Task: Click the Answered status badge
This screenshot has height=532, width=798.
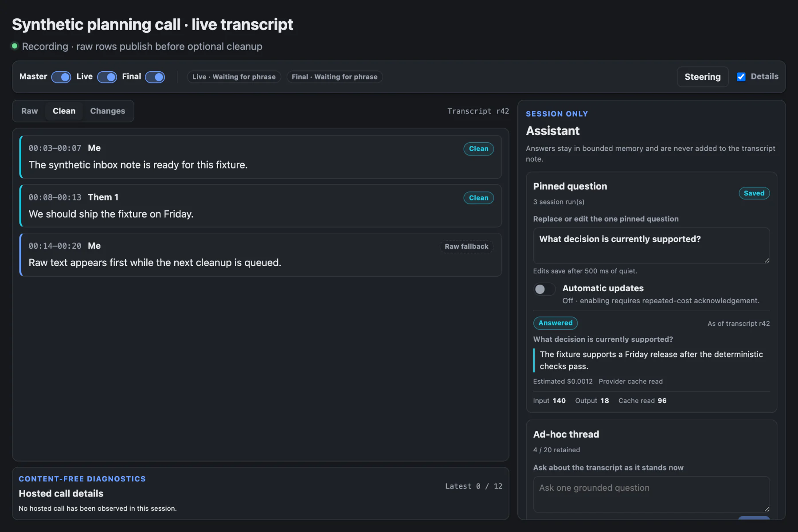Action: coord(555,323)
